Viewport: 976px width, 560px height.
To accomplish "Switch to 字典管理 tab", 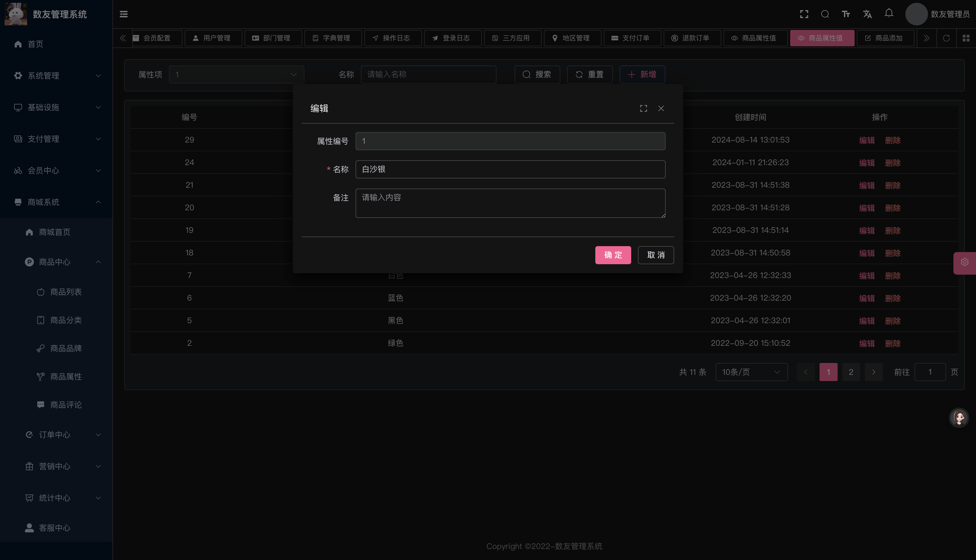I will coord(333,38).
